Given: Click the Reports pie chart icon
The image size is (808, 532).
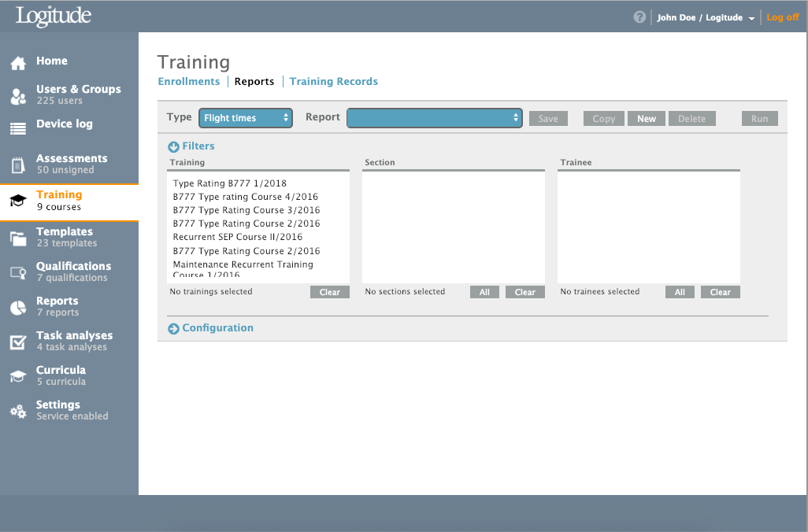Looking at the screenshot, I should [18, 308].
